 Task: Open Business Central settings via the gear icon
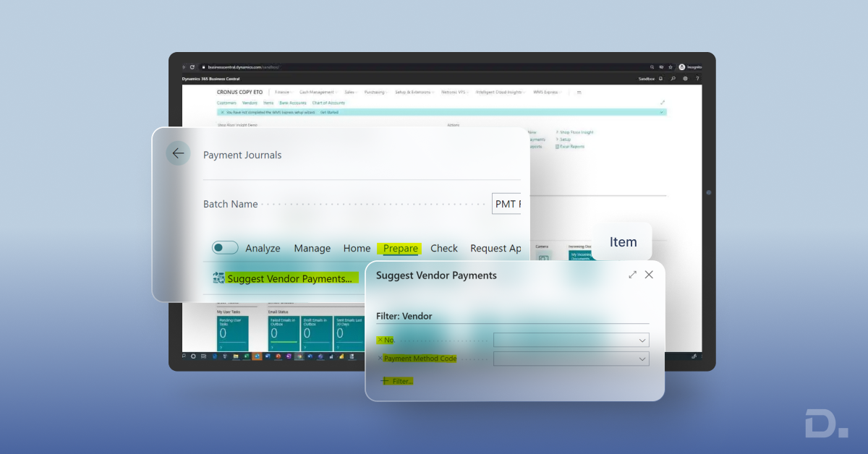(x=684, y=78)
